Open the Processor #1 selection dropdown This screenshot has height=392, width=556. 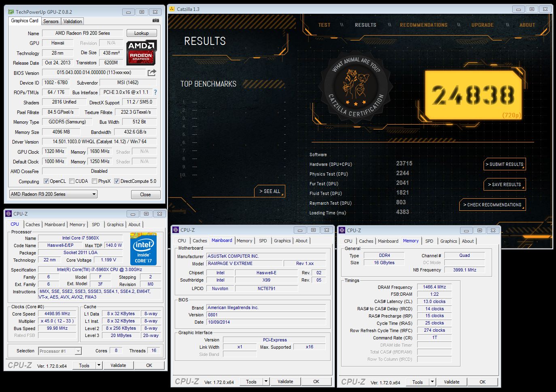(60, 351)
